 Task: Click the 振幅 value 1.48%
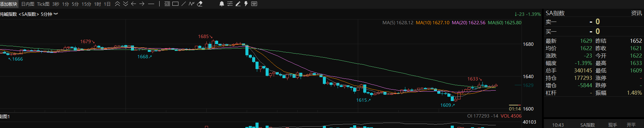634,93
